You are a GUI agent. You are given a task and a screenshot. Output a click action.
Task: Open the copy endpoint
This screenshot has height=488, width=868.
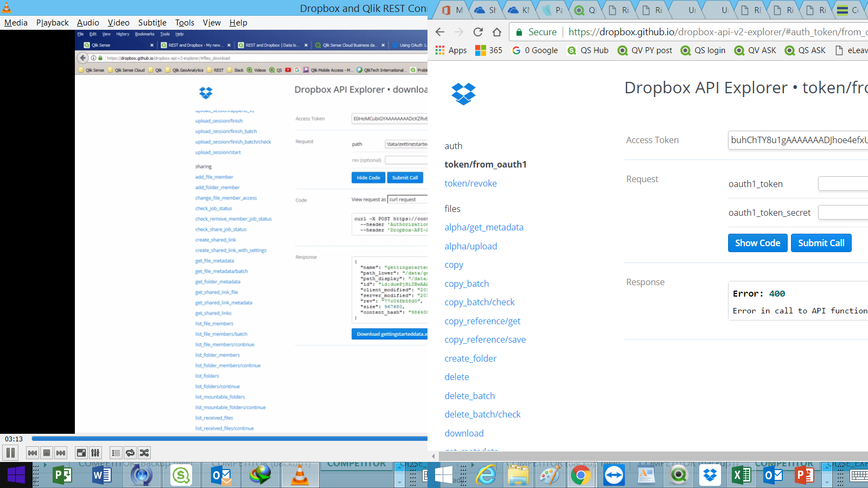coord(454,265)
